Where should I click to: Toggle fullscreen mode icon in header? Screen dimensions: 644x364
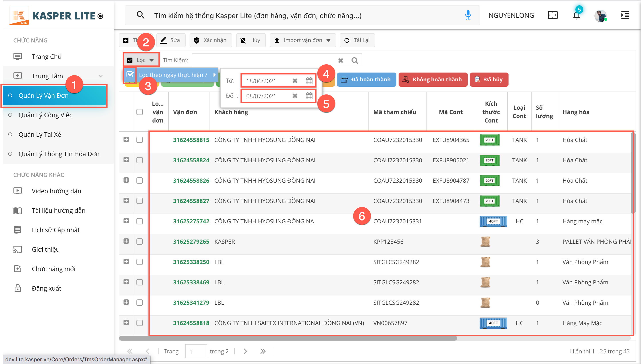(552, 15)
